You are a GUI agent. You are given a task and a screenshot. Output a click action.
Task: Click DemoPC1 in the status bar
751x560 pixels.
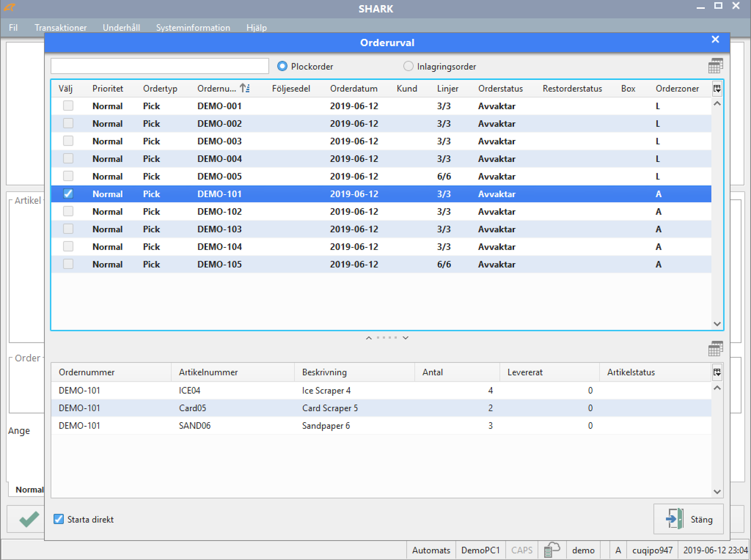[x=480, y=550]
